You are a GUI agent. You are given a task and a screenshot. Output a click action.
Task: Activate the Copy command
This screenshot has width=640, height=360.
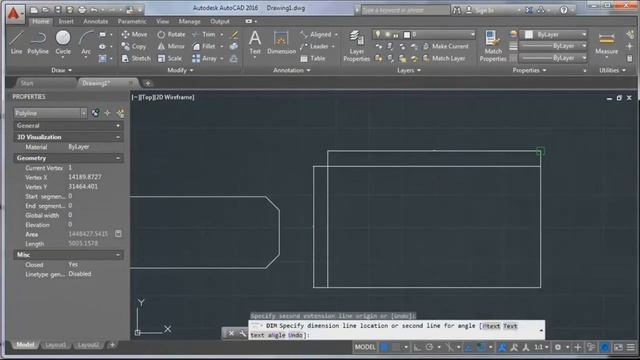pyautogui.click(x=133, y=47)
